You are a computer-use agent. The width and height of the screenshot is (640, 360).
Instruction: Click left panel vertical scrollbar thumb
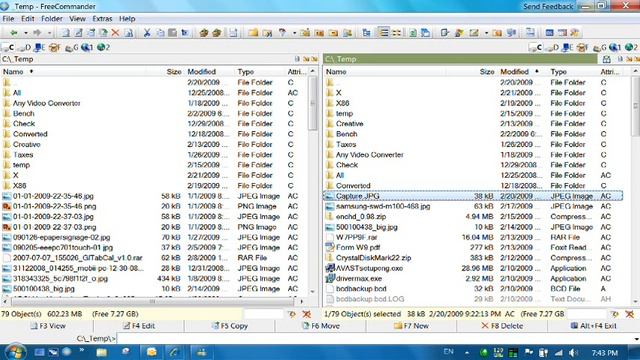pyautogui.click(x=313, y=104)
